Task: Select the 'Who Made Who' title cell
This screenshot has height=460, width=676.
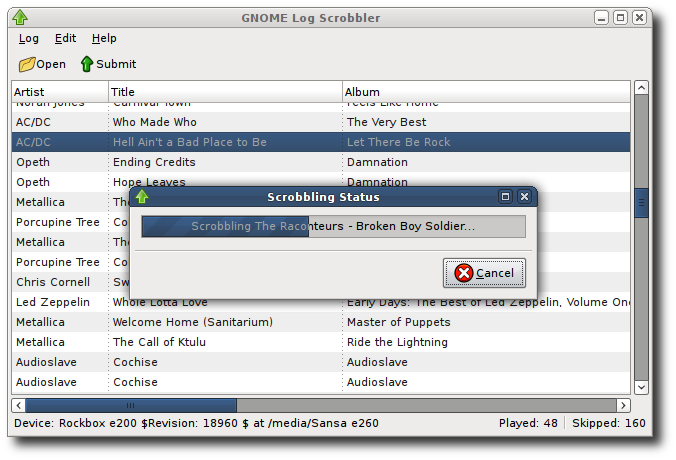Action: point(225,122)
